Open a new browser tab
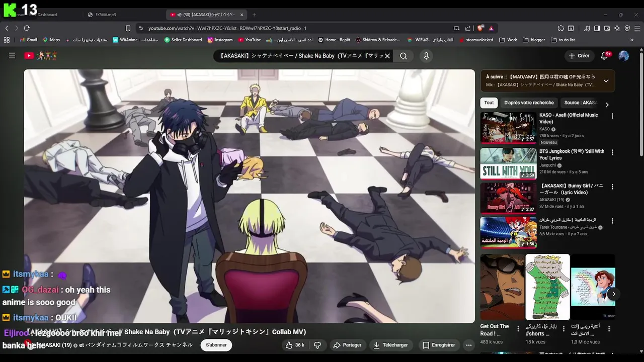The image size is (644, 362). [254, 15]
